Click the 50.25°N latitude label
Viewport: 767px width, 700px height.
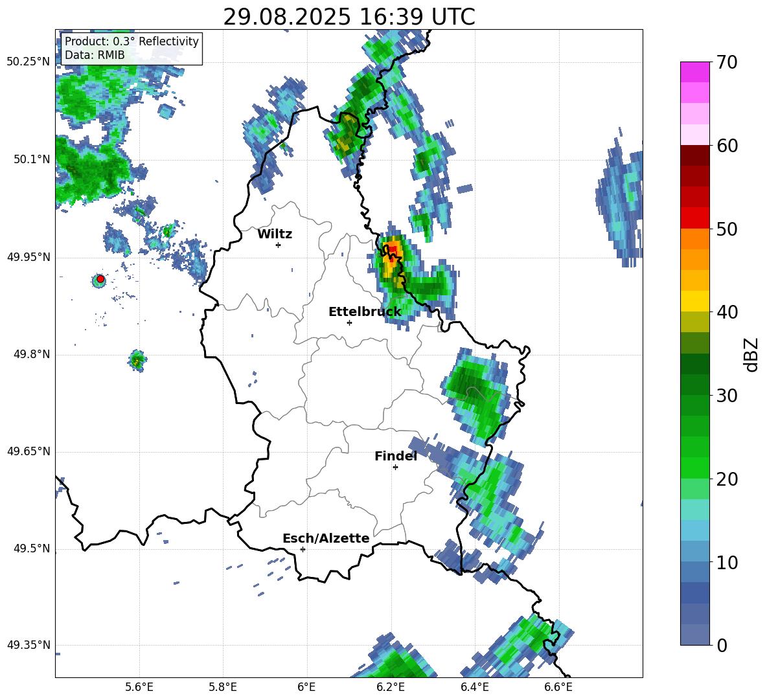coord(29,62)
